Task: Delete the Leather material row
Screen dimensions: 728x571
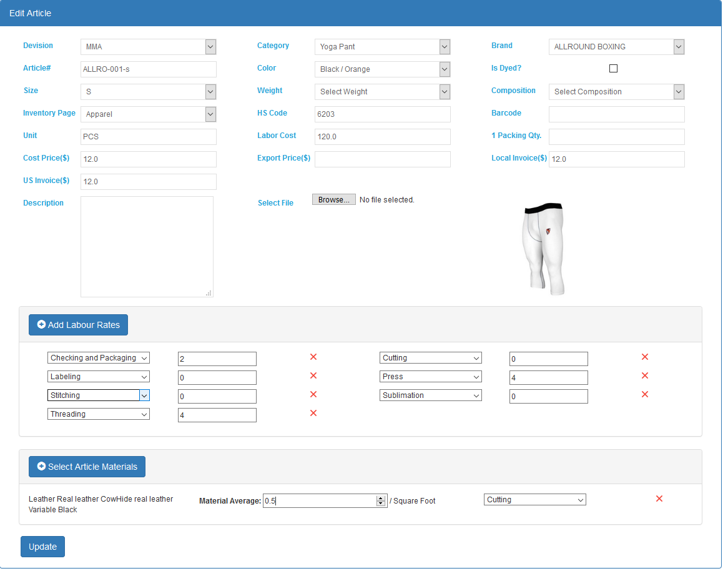Action: (659, 499)
